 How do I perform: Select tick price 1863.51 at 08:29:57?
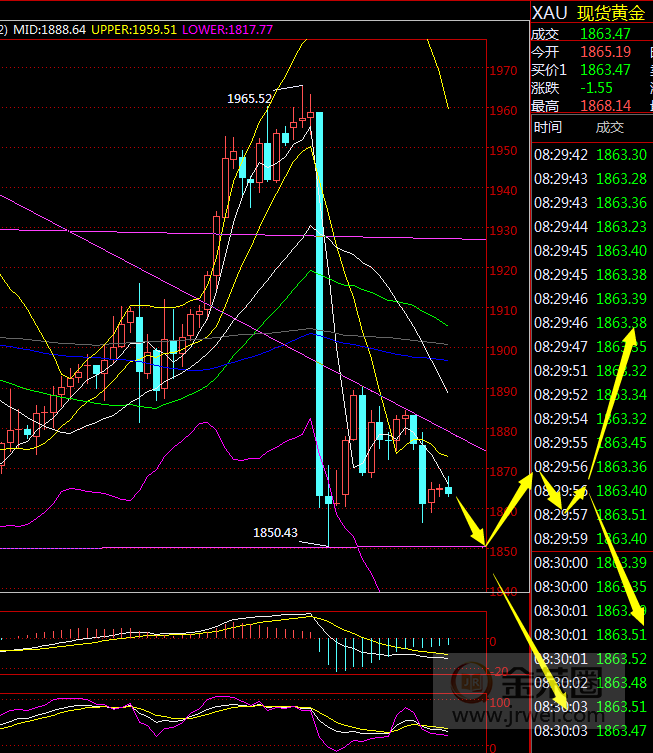tap(622, 515)
